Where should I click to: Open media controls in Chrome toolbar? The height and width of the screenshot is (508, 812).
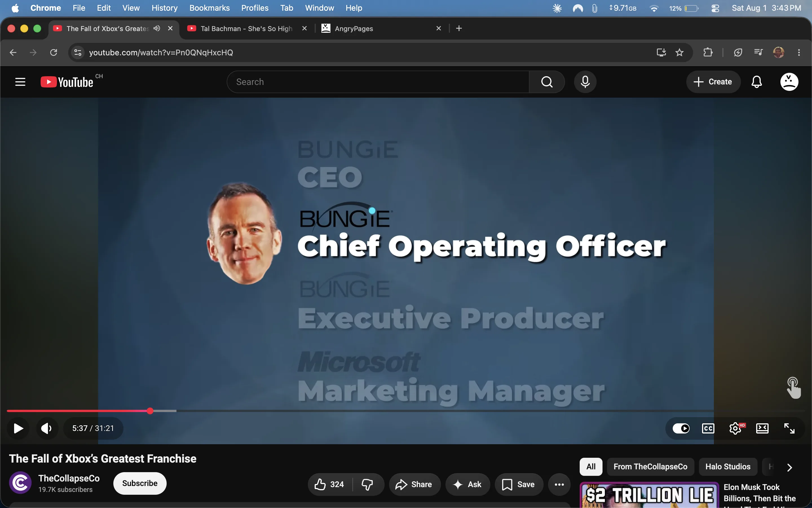coord(758,52)
